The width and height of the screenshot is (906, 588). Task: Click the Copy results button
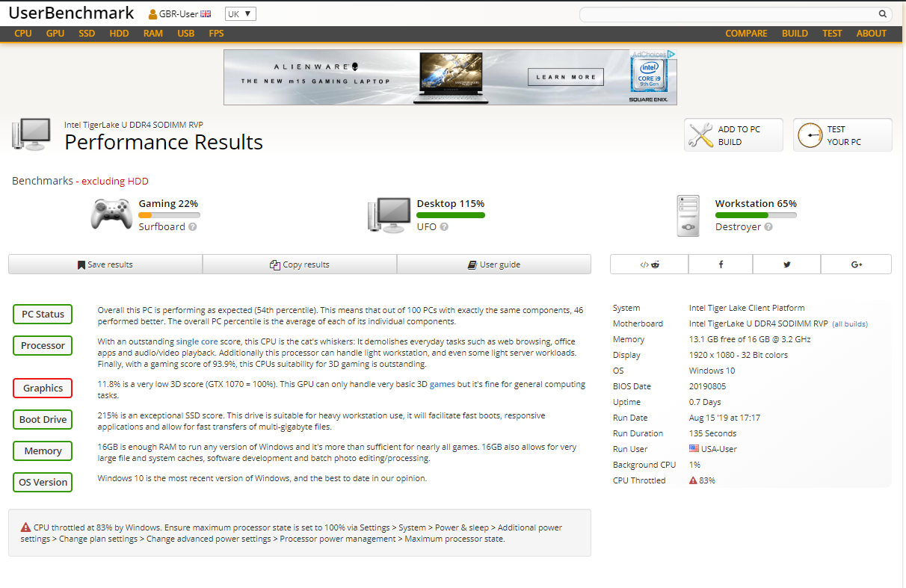point(300,264)
